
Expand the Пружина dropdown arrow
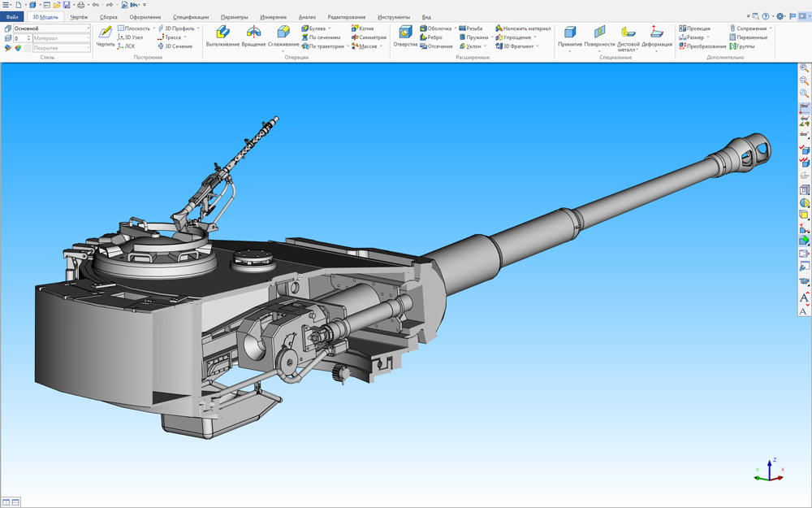click(492, 37)
